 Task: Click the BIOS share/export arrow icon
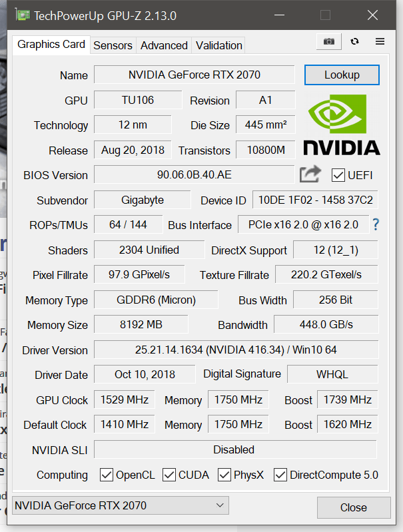[x=310, y=174]
